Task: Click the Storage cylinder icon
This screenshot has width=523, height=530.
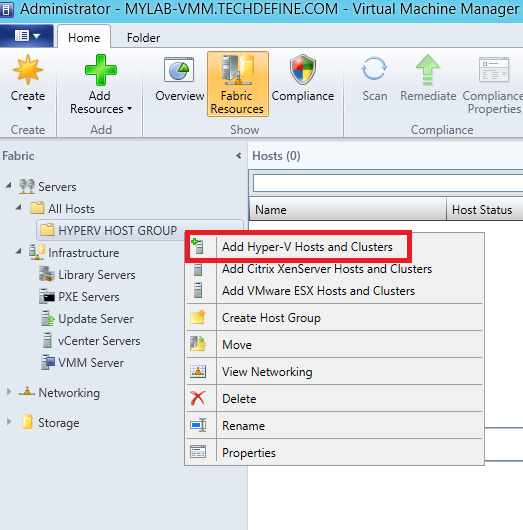Action: click(x=27, y=422)
